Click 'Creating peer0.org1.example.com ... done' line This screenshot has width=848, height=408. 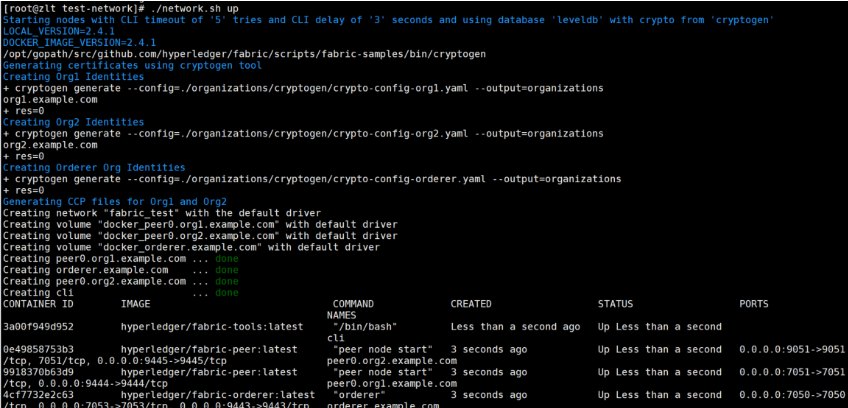(x=121, y=259)
